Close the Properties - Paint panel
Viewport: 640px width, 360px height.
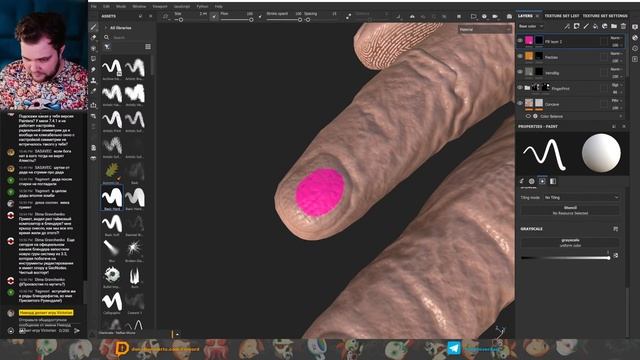coord(624,127)
